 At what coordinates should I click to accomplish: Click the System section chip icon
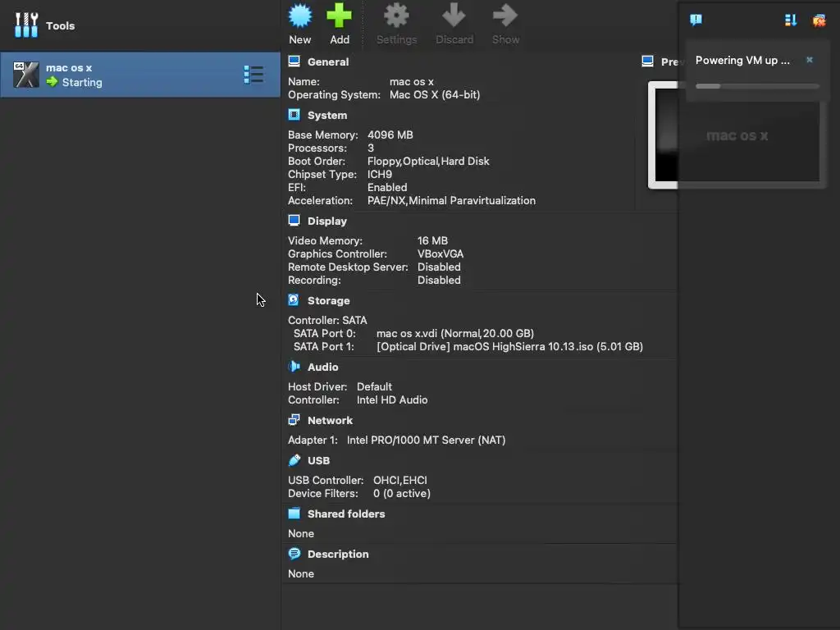[x=294, y=115]
